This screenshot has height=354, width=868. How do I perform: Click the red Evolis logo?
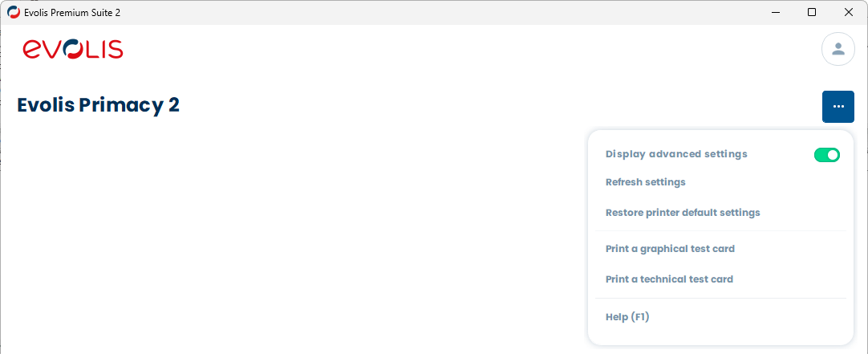[x=73, y=50]
